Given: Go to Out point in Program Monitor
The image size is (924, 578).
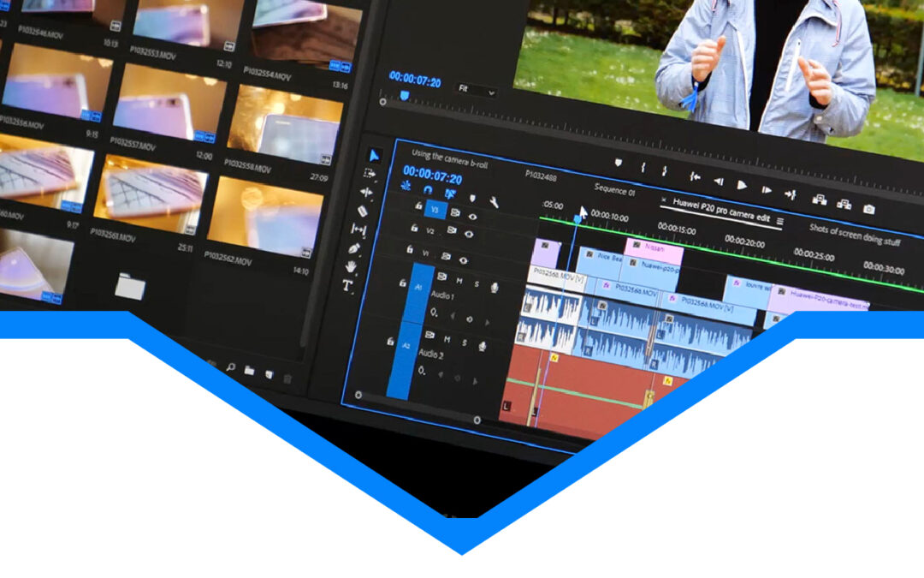Looking at the screenshot, I should [791, 194].
